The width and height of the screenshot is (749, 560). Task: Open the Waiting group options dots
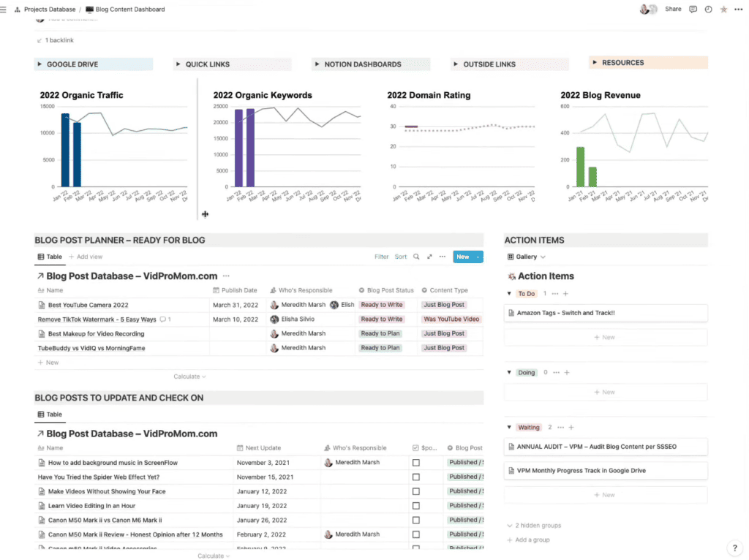coord(560,427)
